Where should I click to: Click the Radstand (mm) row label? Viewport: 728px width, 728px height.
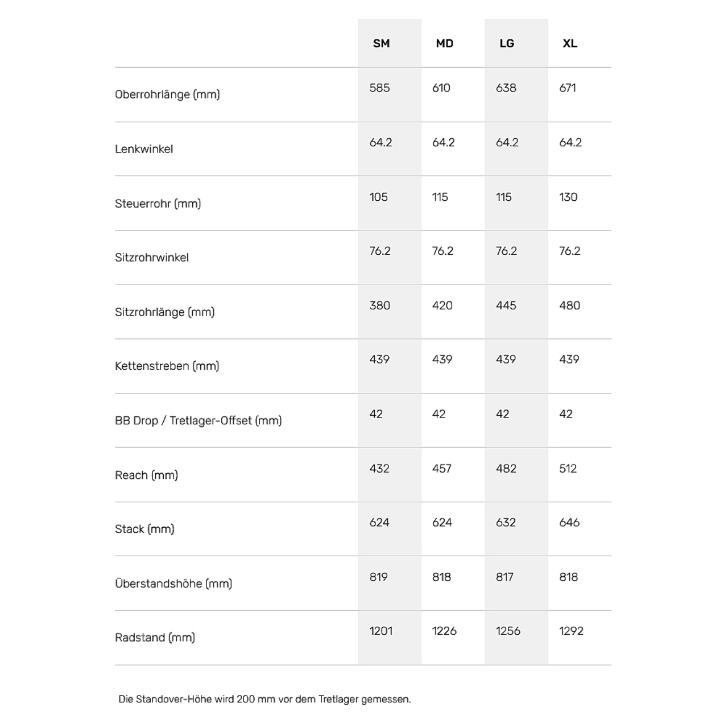[155, 638]
